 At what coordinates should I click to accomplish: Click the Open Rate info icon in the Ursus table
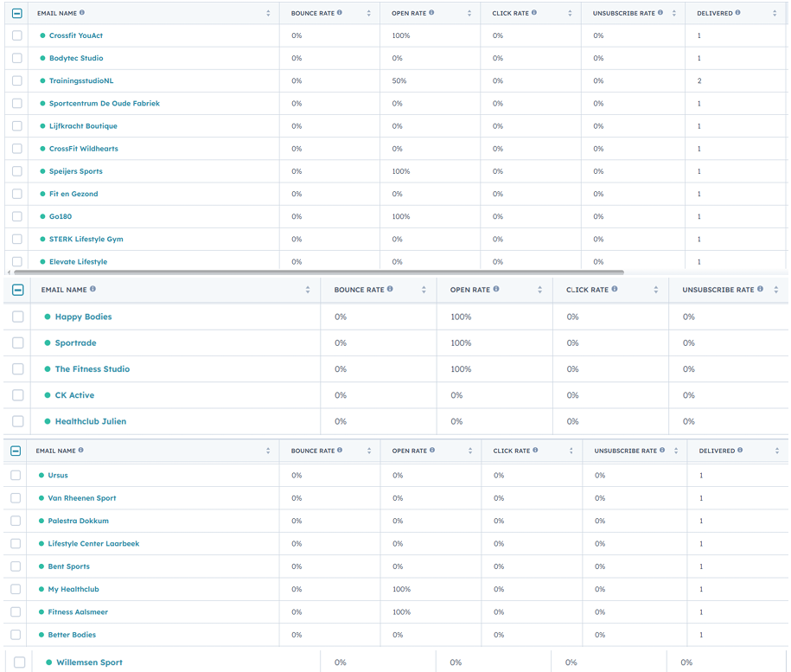(x=432, y=450)
